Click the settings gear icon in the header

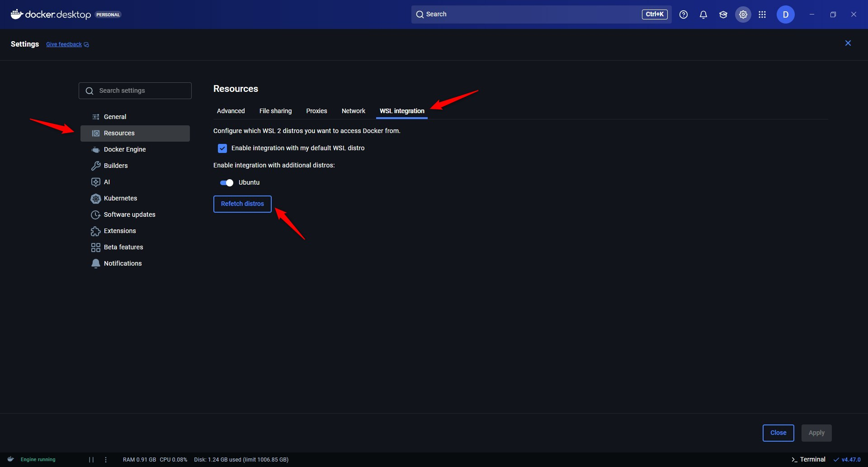(743, 14)
